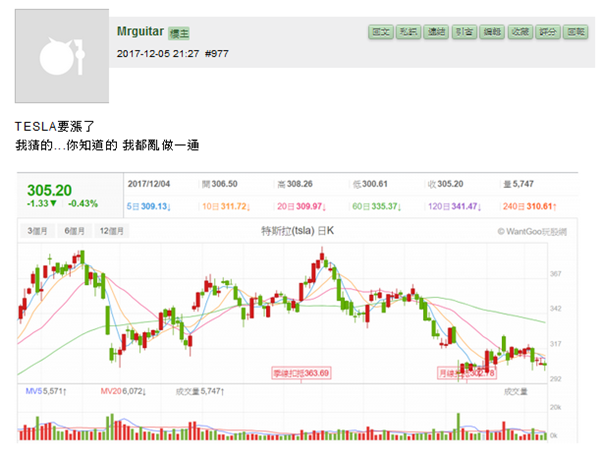Click the volume value 量5,747

tap(518, 184)
